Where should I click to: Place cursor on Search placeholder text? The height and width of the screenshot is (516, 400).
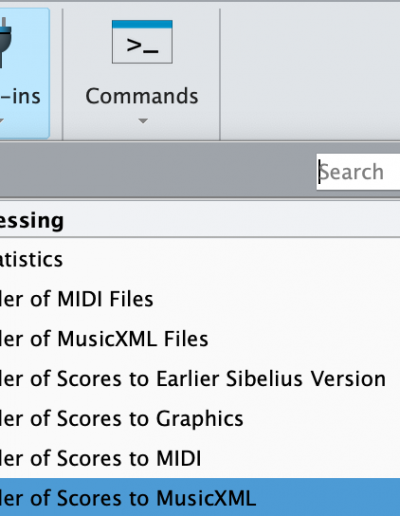pos(351,172)
